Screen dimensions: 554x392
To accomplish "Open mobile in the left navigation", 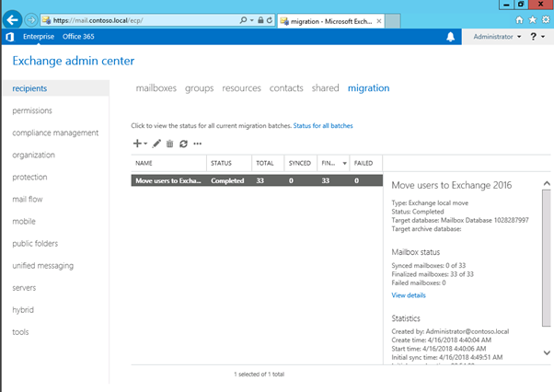I will click(x=24, y=222).
